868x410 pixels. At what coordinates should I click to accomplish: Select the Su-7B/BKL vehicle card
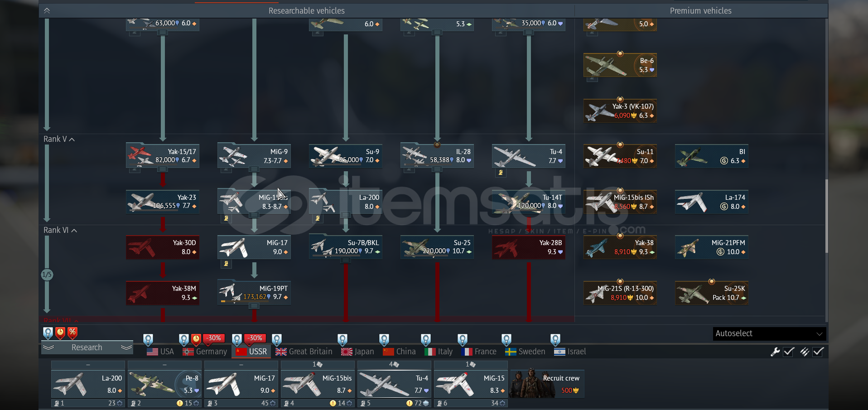[x=346, y=247]
